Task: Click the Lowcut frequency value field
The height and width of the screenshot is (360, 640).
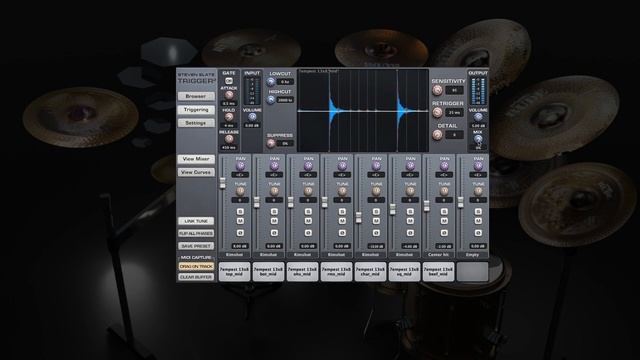Action: (285, 82)
